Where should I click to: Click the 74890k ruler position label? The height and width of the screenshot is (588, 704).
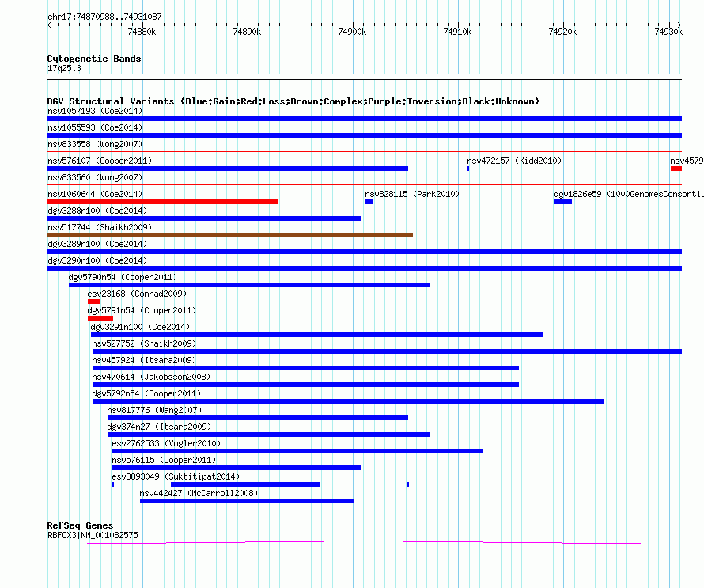pyautogui.click(x=247, y=32)
